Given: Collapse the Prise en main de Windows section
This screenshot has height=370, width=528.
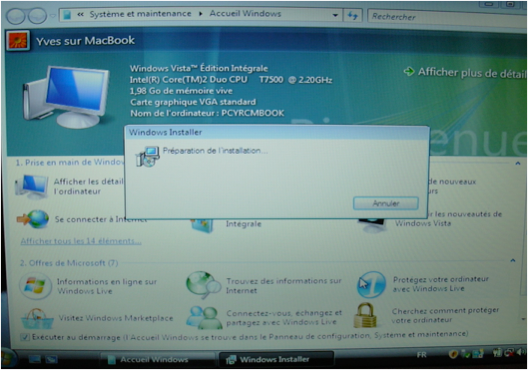Looking at the screenshot, I should click(x=517, y=163).
